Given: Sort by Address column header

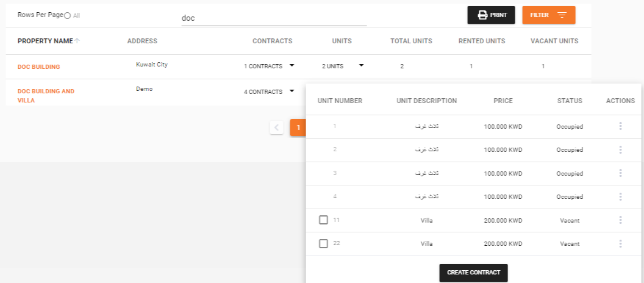Looking at the screenshot, I should [x=142, y=41].
